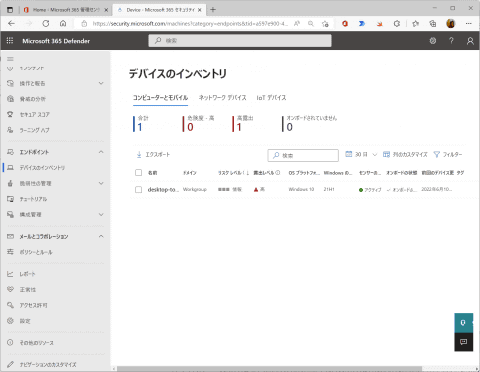Switch to IoT デバイス tab
Viewport: 480px width, 372px height.
click(271, 98)
